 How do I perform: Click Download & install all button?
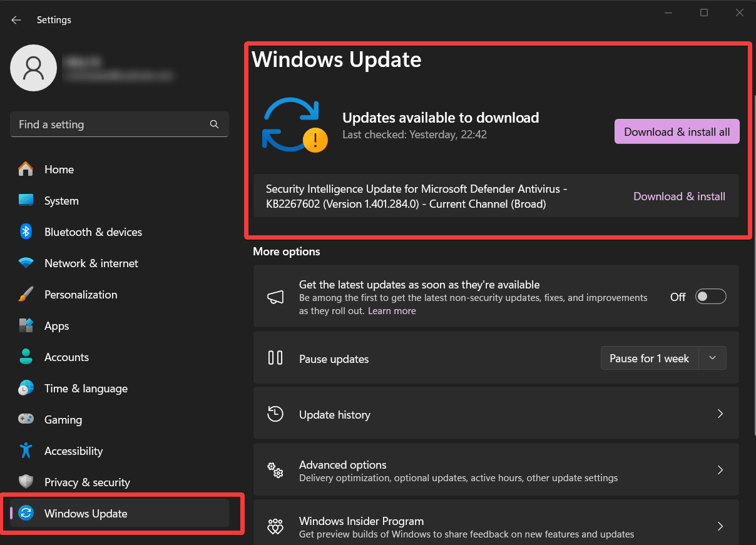(x=677, y=131)
